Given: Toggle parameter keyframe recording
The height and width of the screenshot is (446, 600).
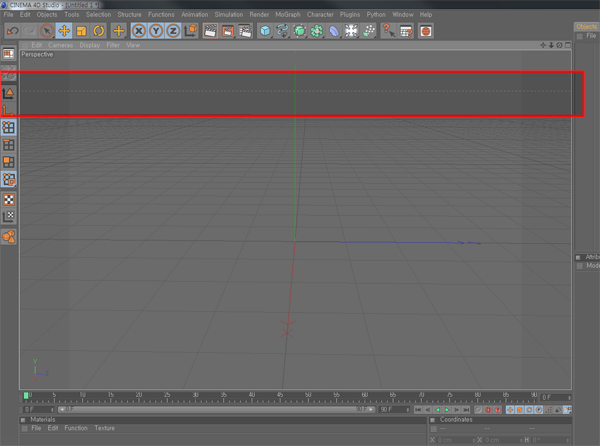Looking at the screenshot, I should click(539, 410).
